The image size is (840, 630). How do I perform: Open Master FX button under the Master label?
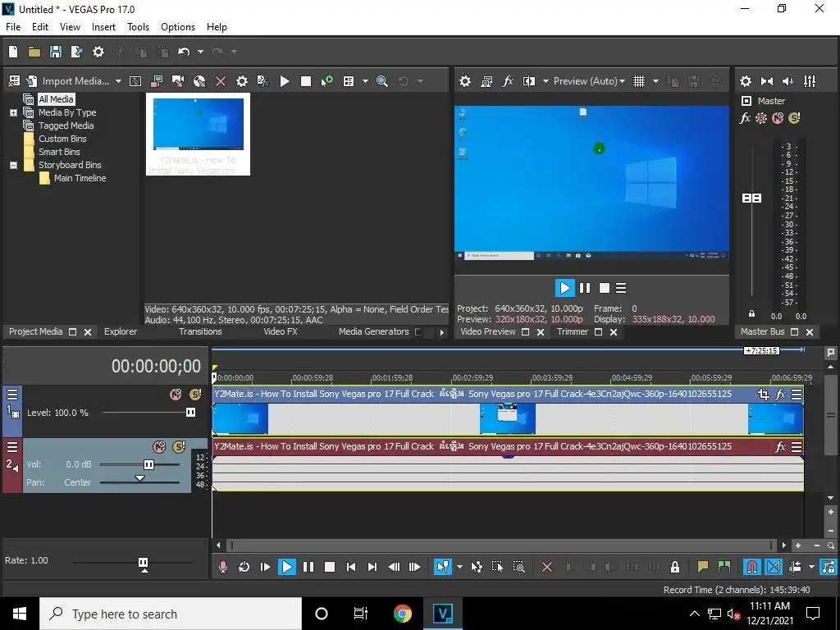coord(745,118)
